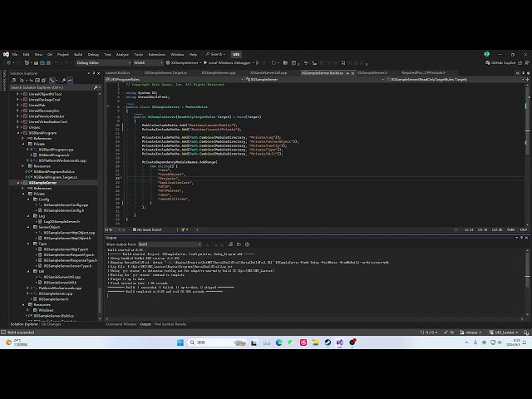Click the Start Without Debugging outline play icon

pos(258,63)
